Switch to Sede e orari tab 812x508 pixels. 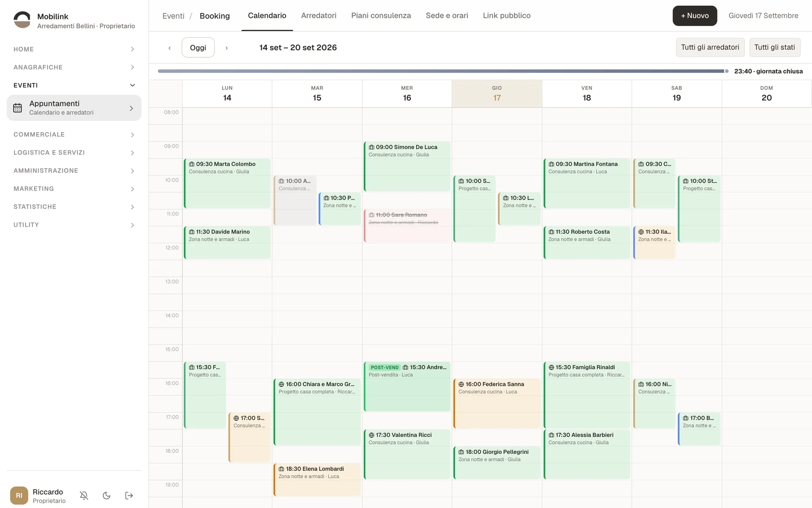(447, 15)
